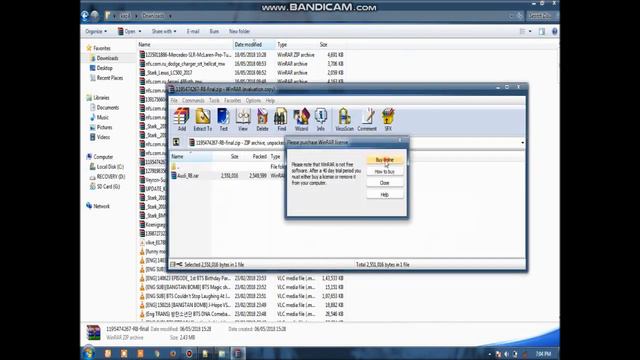Click the Test archive icon in WinRAR
Viewport: 640px width, 360px height.
[x=223, y=120]
